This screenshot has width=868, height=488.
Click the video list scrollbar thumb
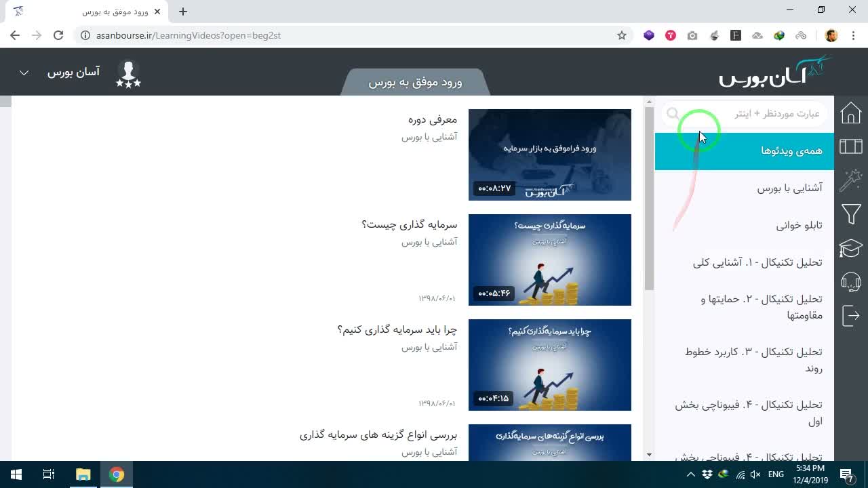(649, 199)
